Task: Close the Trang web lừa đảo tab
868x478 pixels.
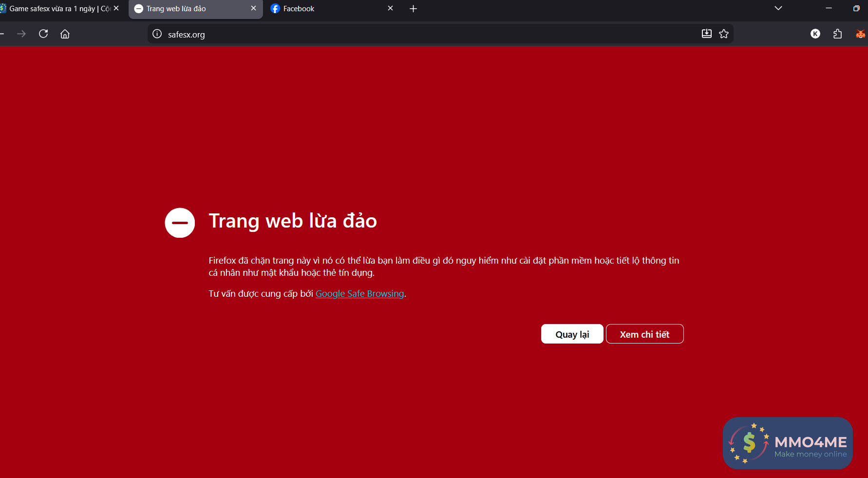Action: 253,8
